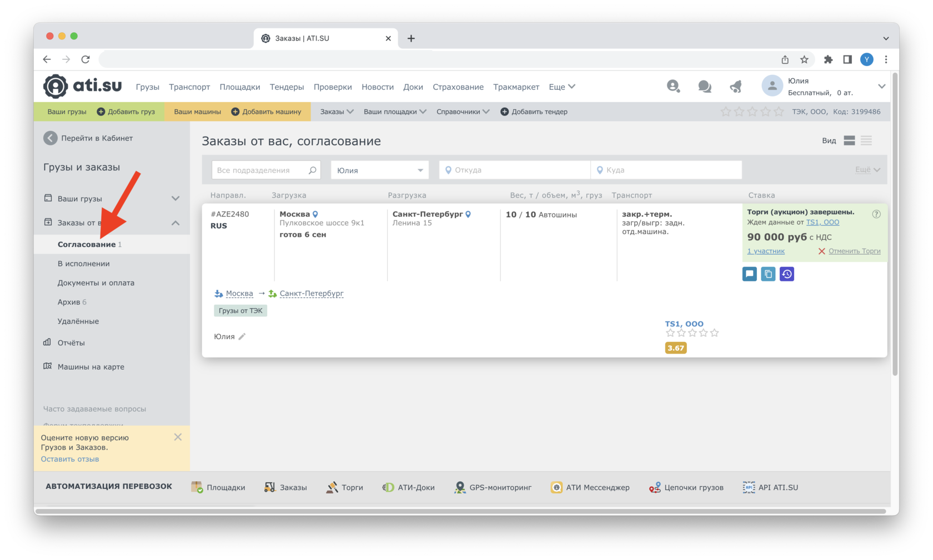
Task: Click the help question mark in Ставка
Action: (x=876, y=214)
